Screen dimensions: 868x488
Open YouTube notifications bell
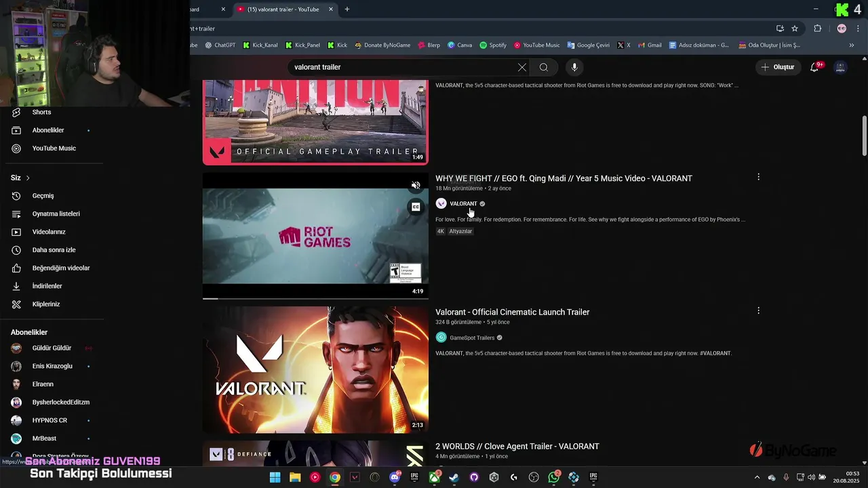tap(814, 67)
